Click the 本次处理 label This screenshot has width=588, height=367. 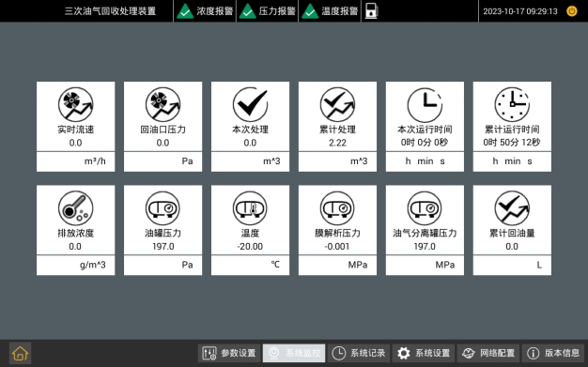[x=251, y=130]
